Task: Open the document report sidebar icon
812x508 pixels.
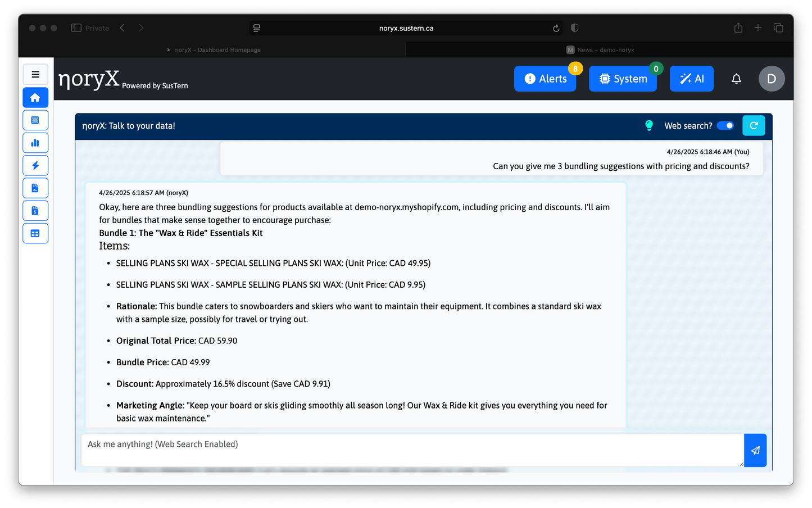Action: 35,188
